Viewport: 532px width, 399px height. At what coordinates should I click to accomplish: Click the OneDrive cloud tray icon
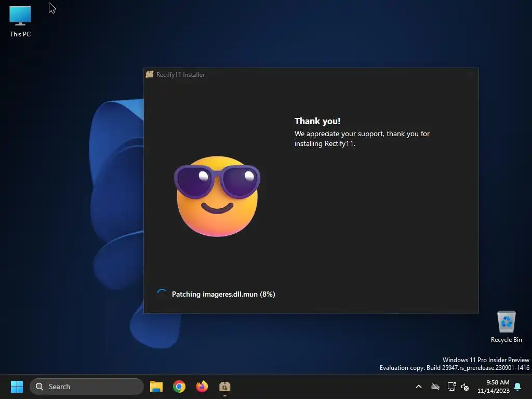coord(435,387)
